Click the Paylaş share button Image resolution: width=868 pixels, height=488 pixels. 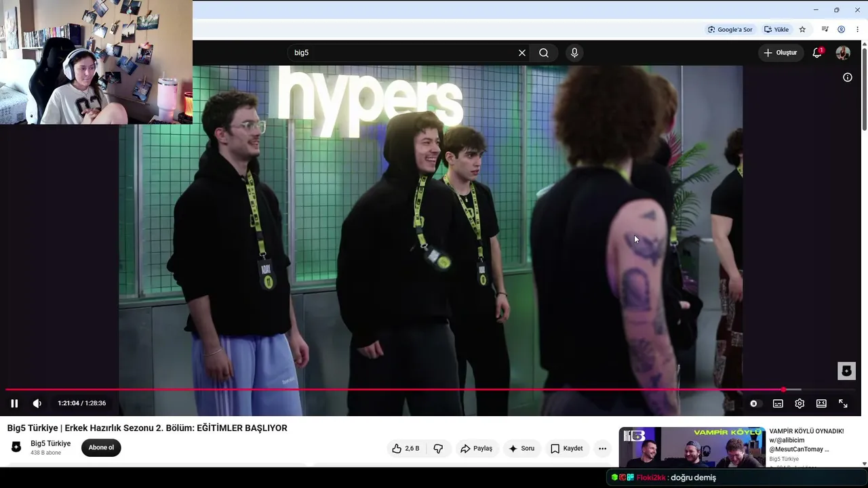click(x=476, y=448)
